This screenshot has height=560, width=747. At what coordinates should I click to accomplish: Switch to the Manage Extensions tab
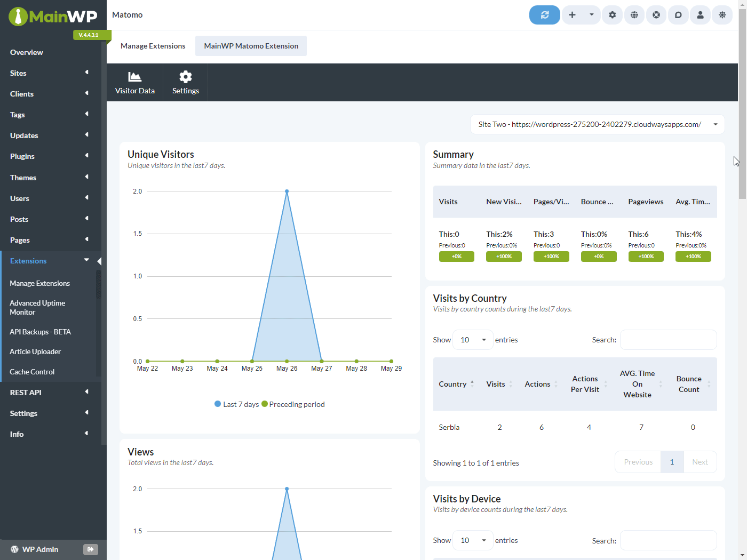point(153,46)
